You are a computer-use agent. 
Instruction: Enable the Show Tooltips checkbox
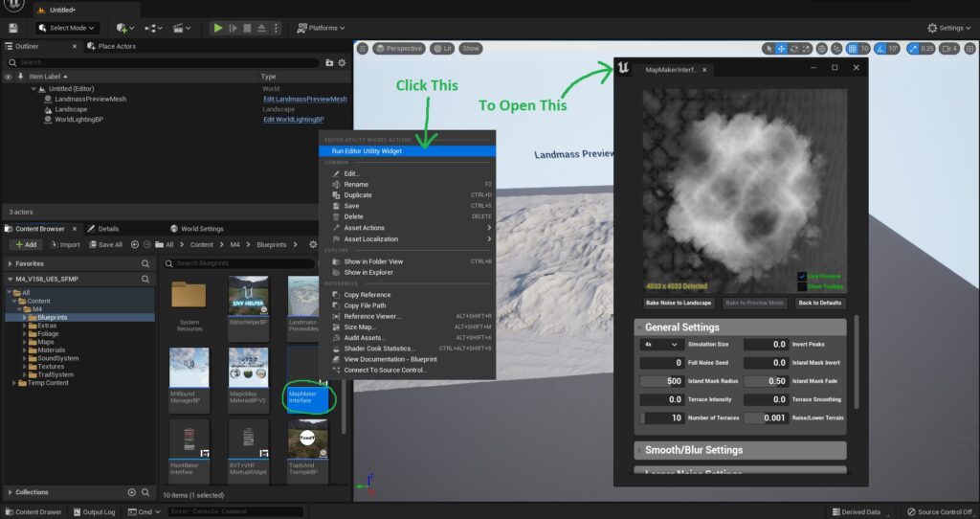tap(802, 286)
